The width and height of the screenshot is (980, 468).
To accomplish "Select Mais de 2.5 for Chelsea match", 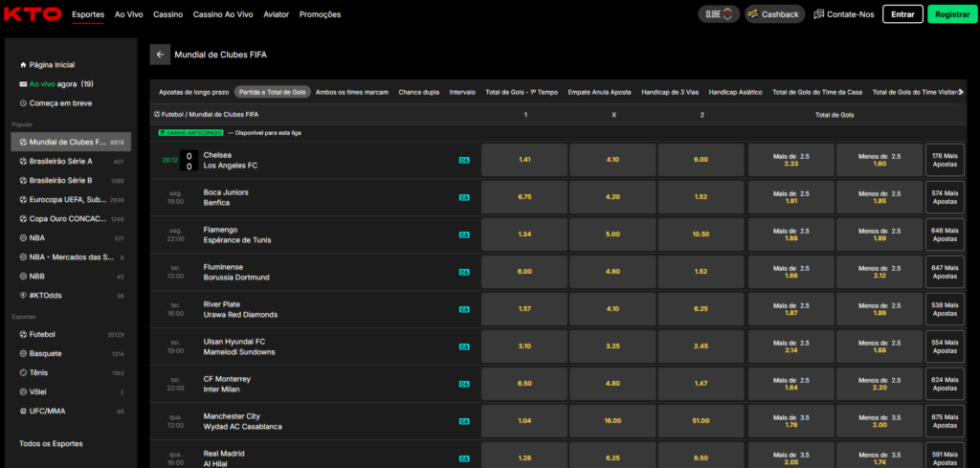I will [791, 160].
